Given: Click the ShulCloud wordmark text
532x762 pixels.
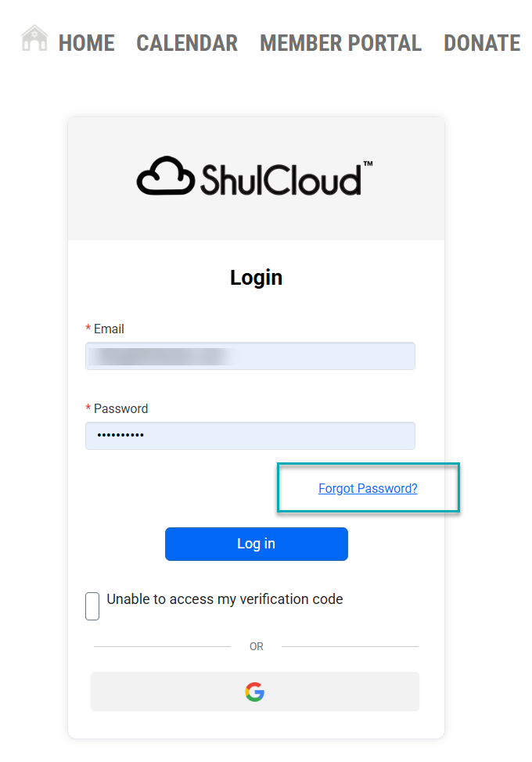Looking at the screenshot, I should pyautogui.click(x=280, y=178).
